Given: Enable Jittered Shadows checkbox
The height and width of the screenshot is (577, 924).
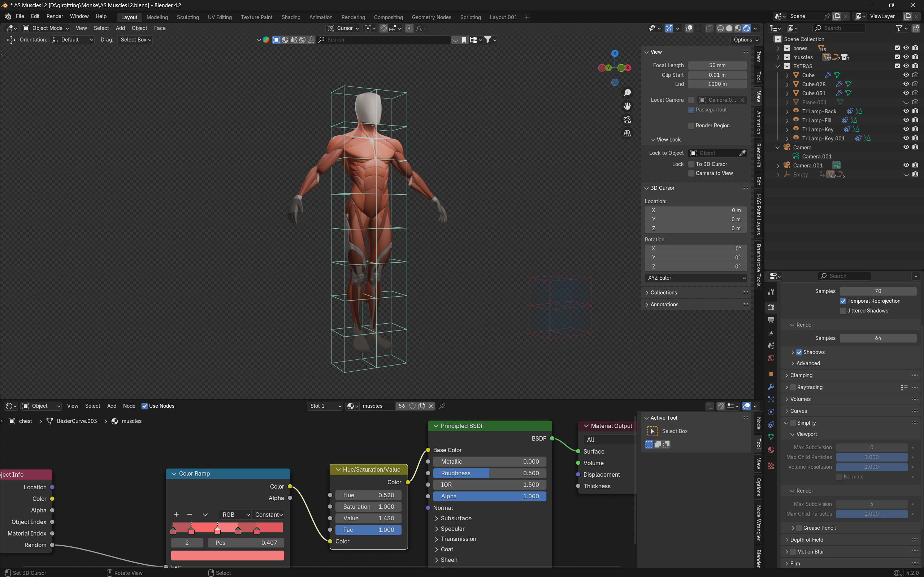Looking at the screenshot, I should tap(843, 311).
